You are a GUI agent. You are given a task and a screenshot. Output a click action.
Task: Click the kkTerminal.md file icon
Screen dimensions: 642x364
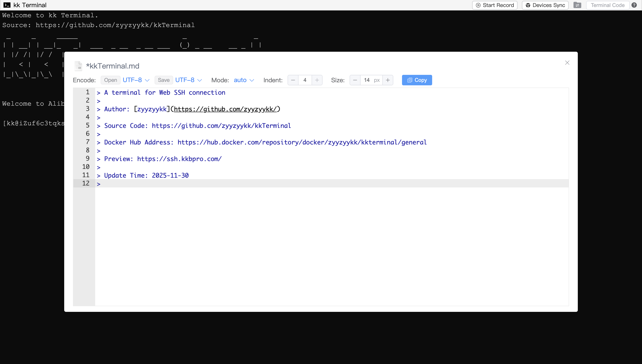78,66
